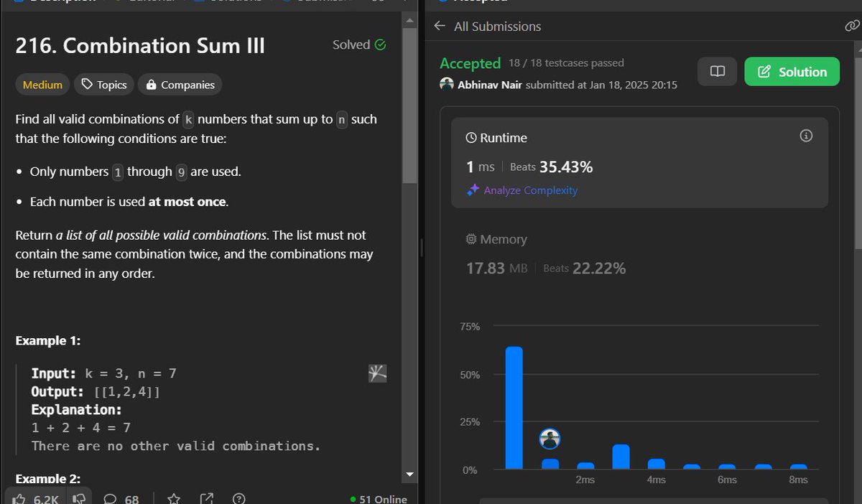862x504 pixels.
Task: Click the 18 / 18 testcases passed text
Action: coord(566,63)
